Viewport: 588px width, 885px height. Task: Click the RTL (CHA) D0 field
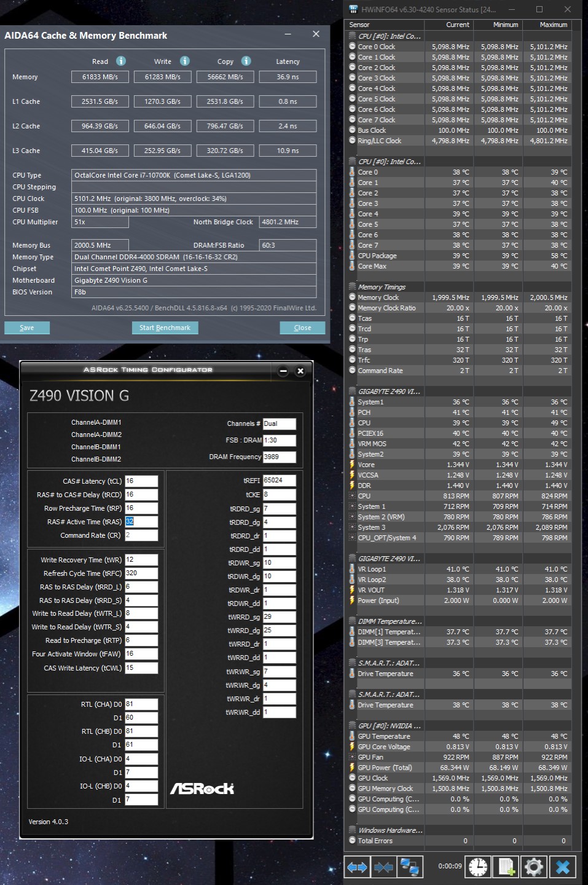point(141,704)
